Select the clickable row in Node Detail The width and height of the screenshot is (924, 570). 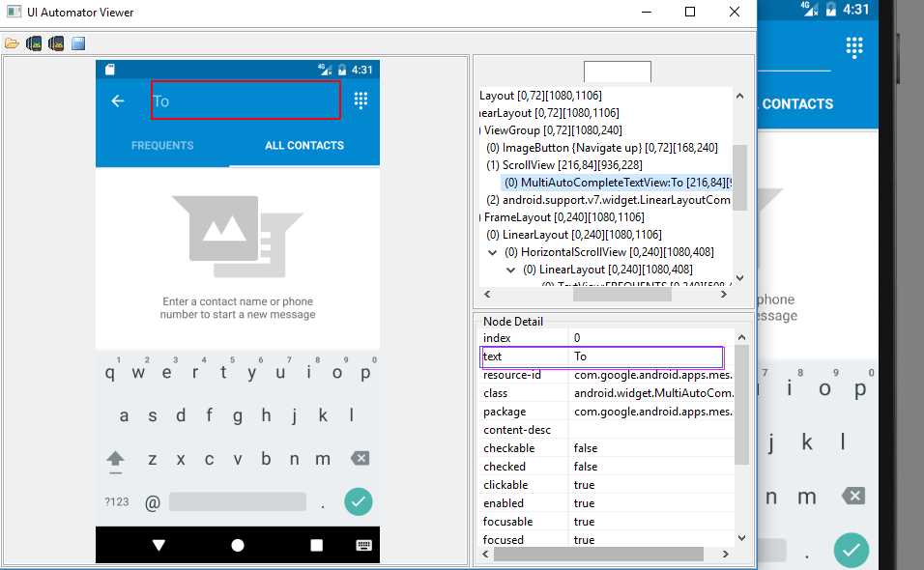point(606,485)
